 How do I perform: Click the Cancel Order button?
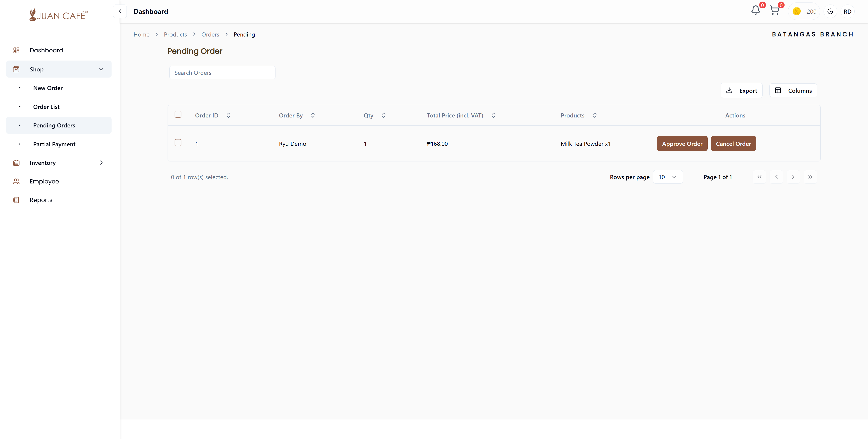pos(733,144)
